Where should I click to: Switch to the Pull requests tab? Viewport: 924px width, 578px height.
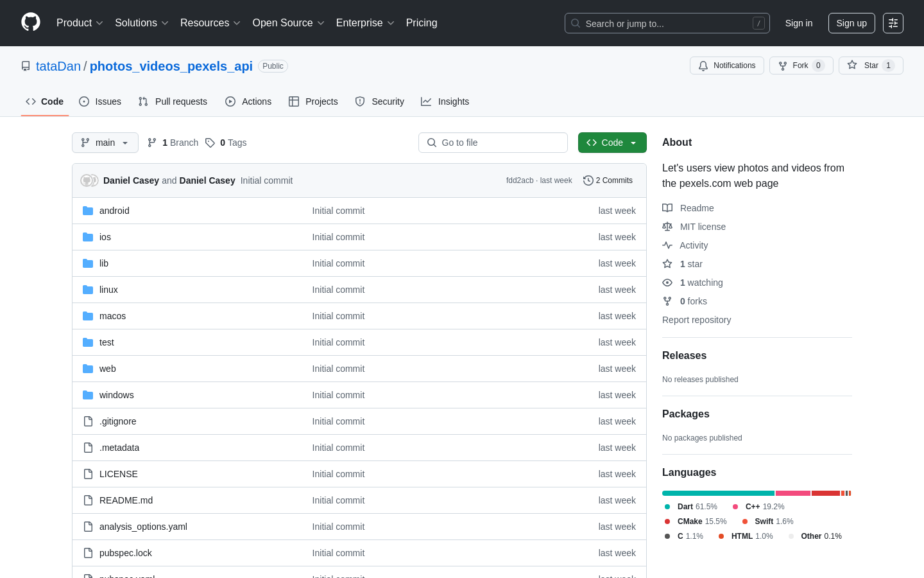point(173,101)
